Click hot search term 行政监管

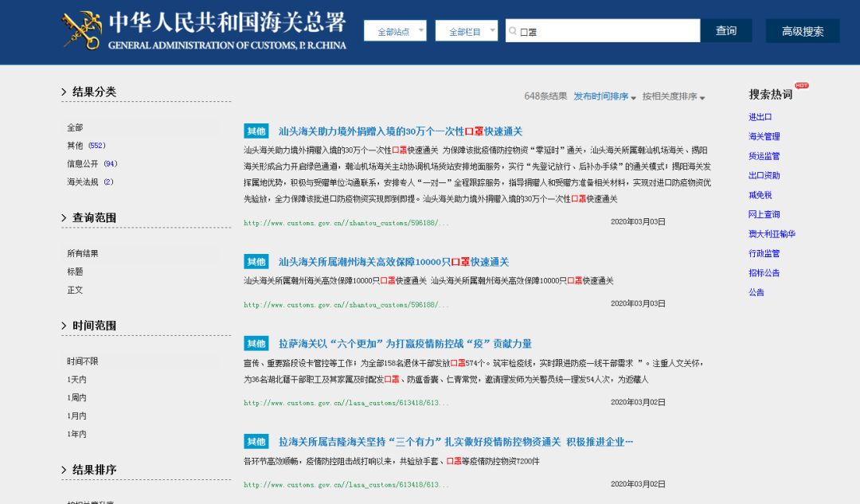764,253
